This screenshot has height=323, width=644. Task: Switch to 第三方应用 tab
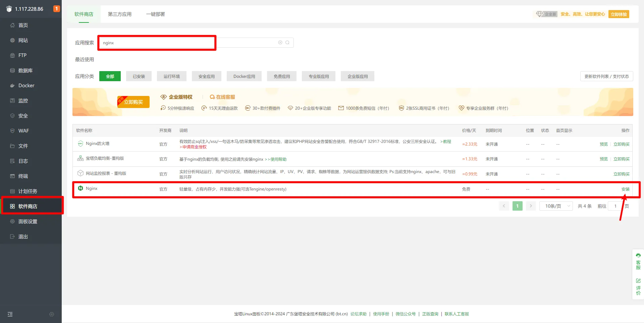point(120,14)
